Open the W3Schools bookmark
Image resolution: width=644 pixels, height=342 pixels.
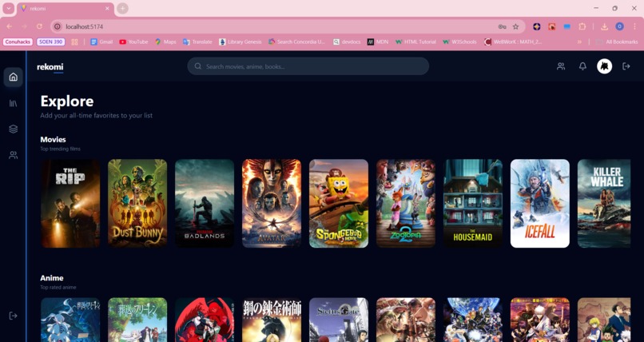(459, 42)
